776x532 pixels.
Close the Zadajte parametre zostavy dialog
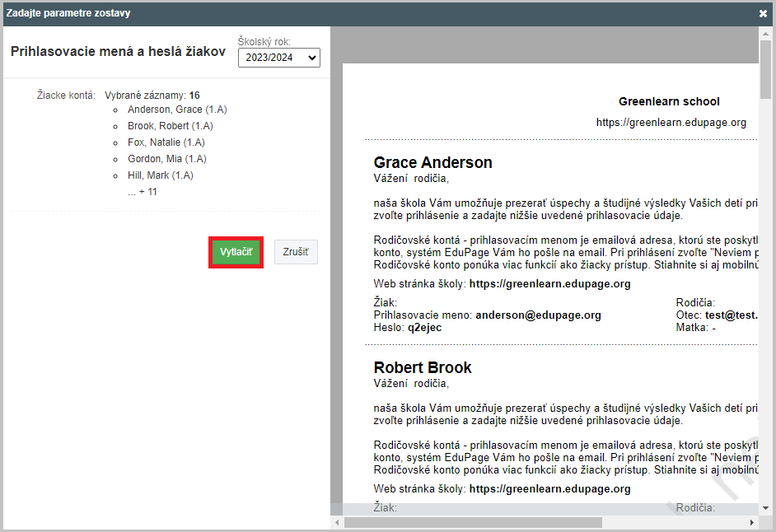pyautogui.click(x=763, y=13)
